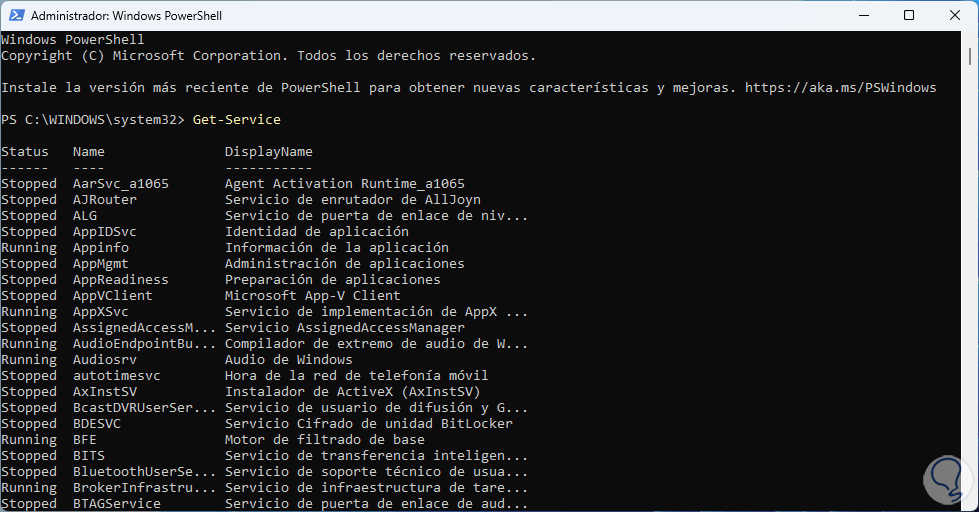Click 'Audio de Windows' display name
979x512 pixels.
288,360
